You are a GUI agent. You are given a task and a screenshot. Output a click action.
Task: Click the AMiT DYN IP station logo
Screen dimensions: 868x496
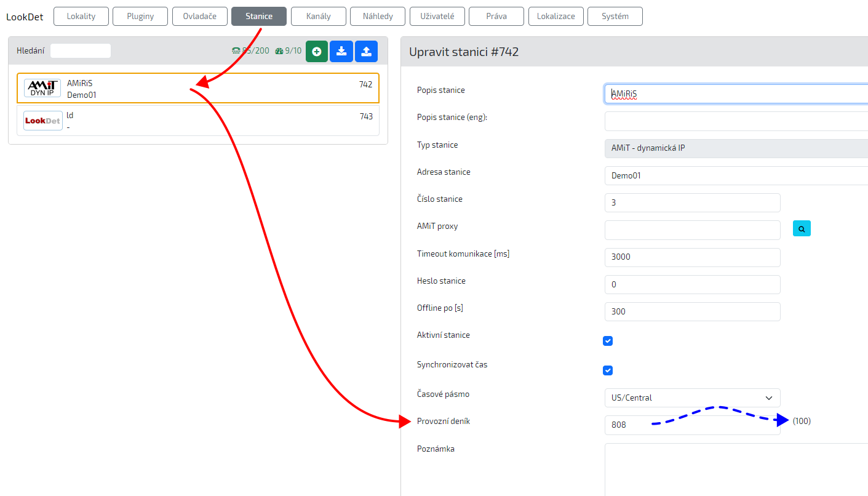tap(42, 88)
